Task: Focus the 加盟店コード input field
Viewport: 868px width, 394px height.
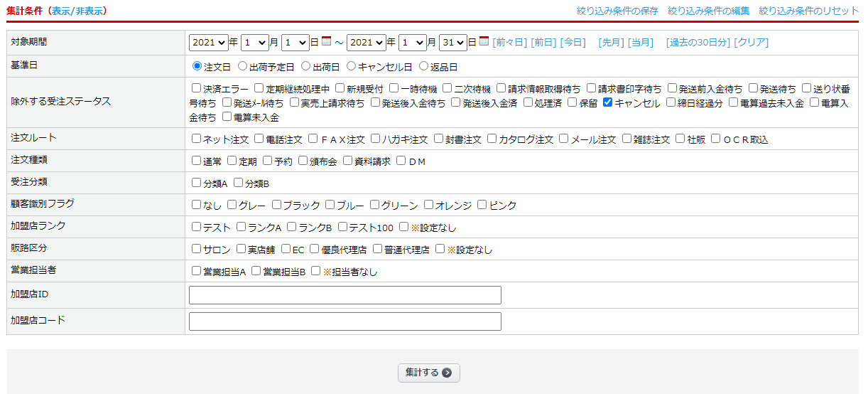Action: tap(345, 321)
